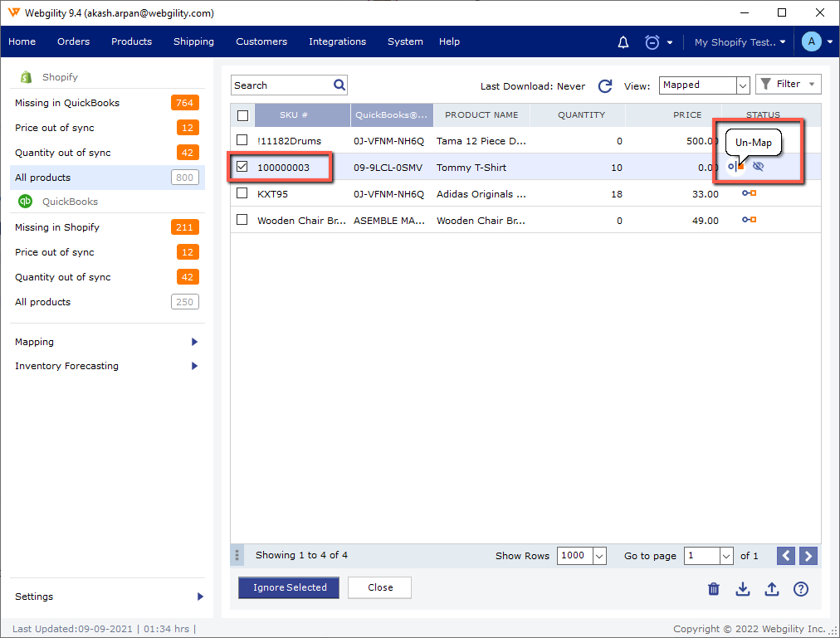
Task: Select QuickBooks All products 250
Action: [x=107, y=302]
